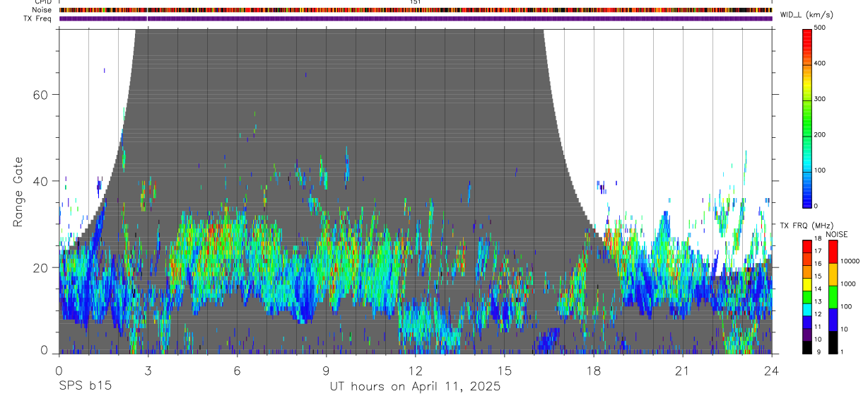
Task: Click the 'Noise' strip label at top left
Action: (x=42, y=10)
